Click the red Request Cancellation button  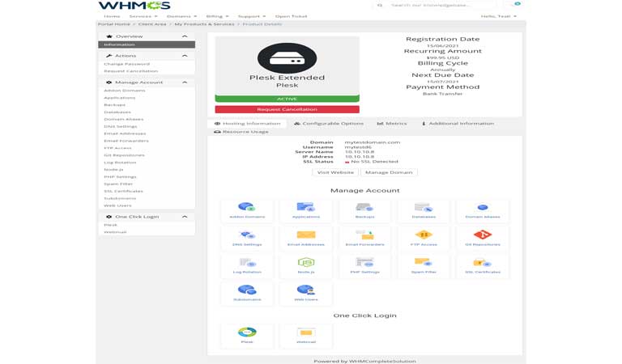288,109
